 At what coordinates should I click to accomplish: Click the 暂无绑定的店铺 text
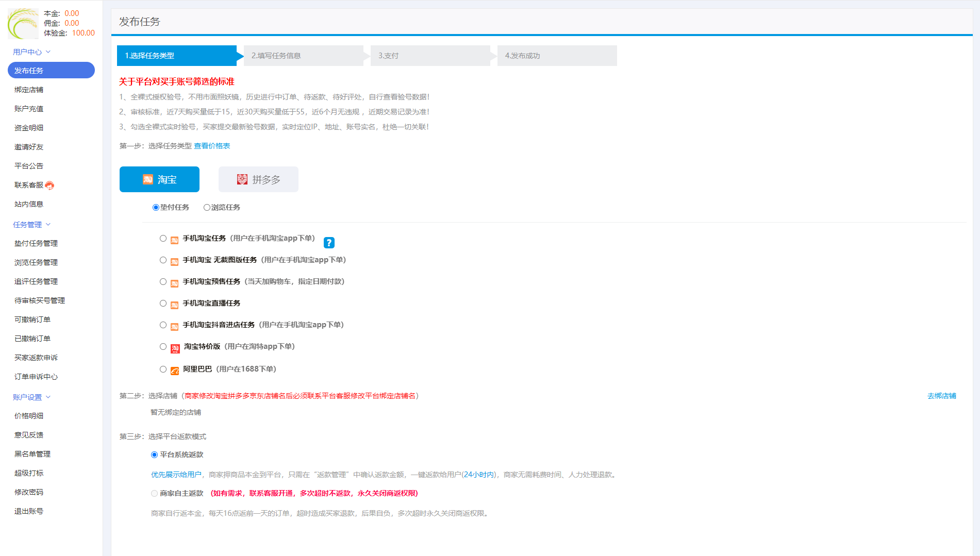176,412
